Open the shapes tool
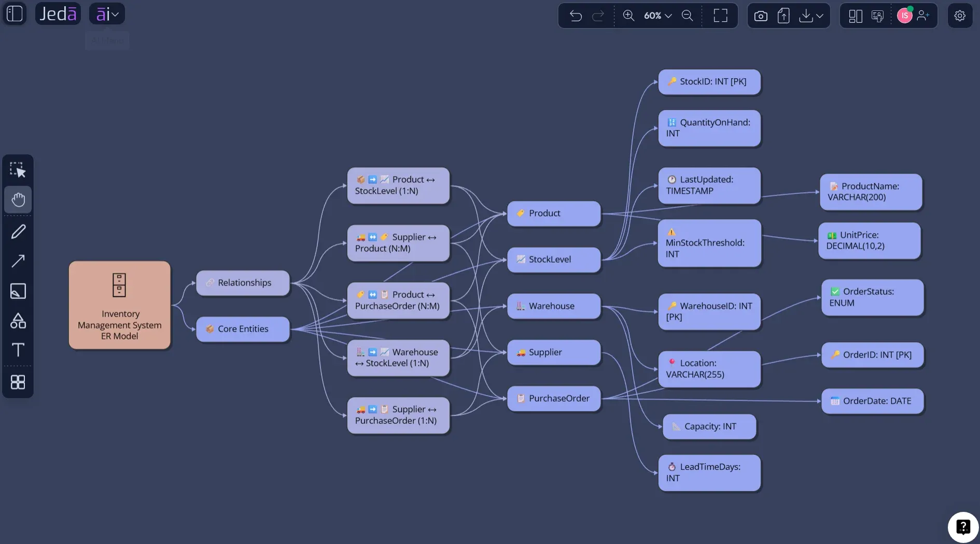 (18, 321)
